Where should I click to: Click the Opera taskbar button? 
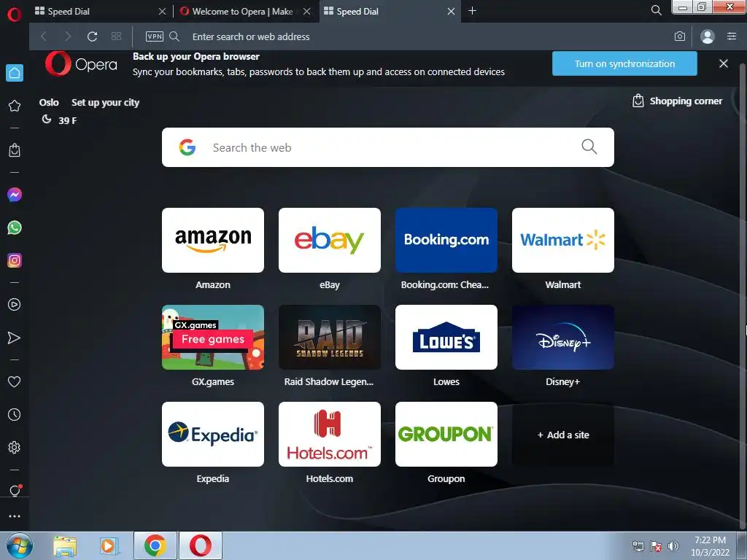[x=201, y=545]
